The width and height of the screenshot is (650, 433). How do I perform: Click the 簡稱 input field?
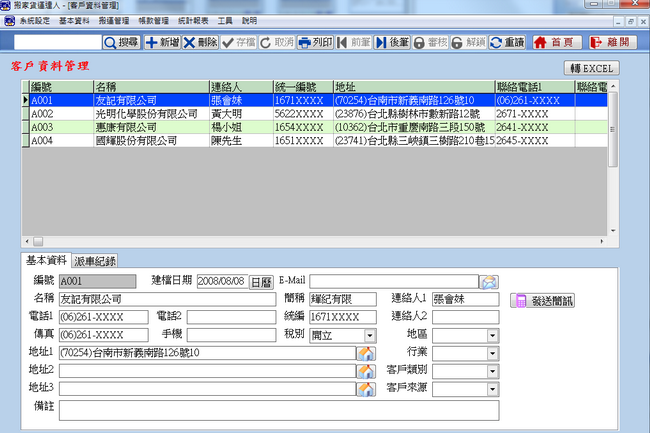pos(343,299)
